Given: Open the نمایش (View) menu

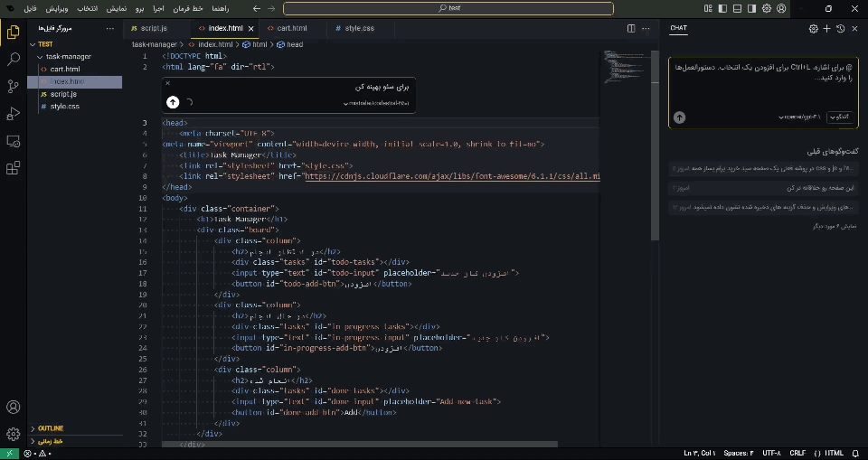Looking at the screenshot, I should [x=116, y=9].
